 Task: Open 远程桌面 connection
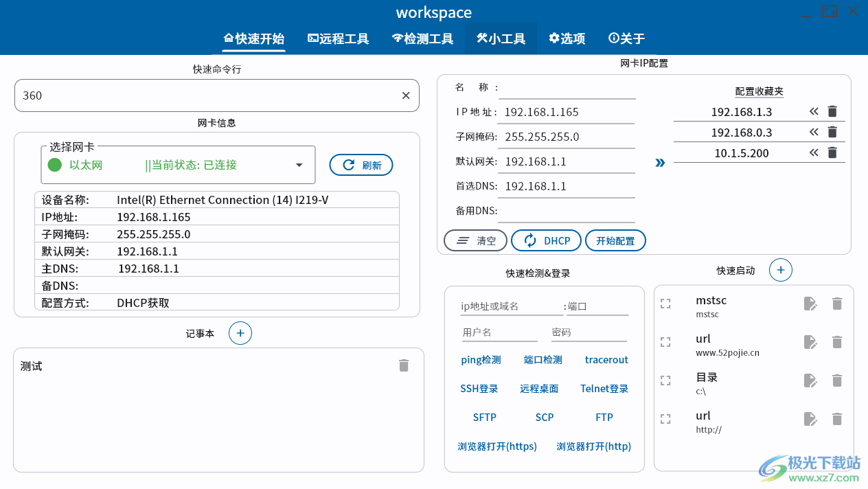539,389
